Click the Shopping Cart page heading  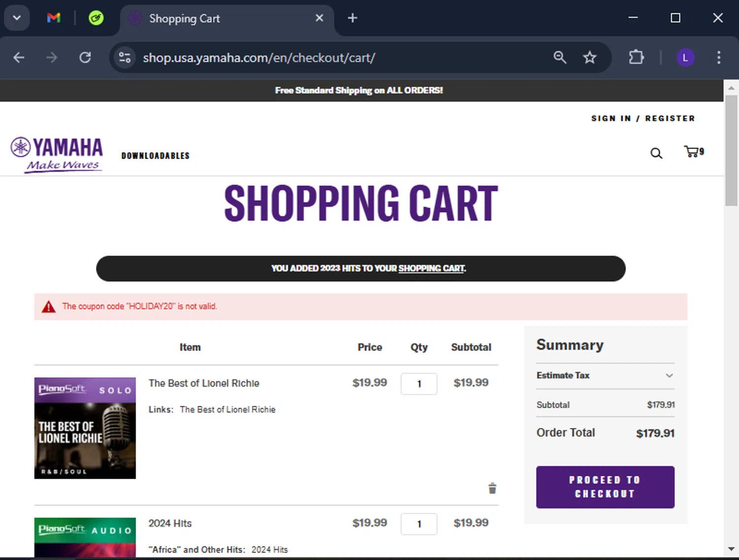(x=361, y=203)
